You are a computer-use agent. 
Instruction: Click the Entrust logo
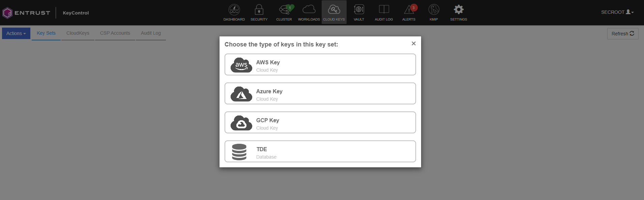point(26,13)
